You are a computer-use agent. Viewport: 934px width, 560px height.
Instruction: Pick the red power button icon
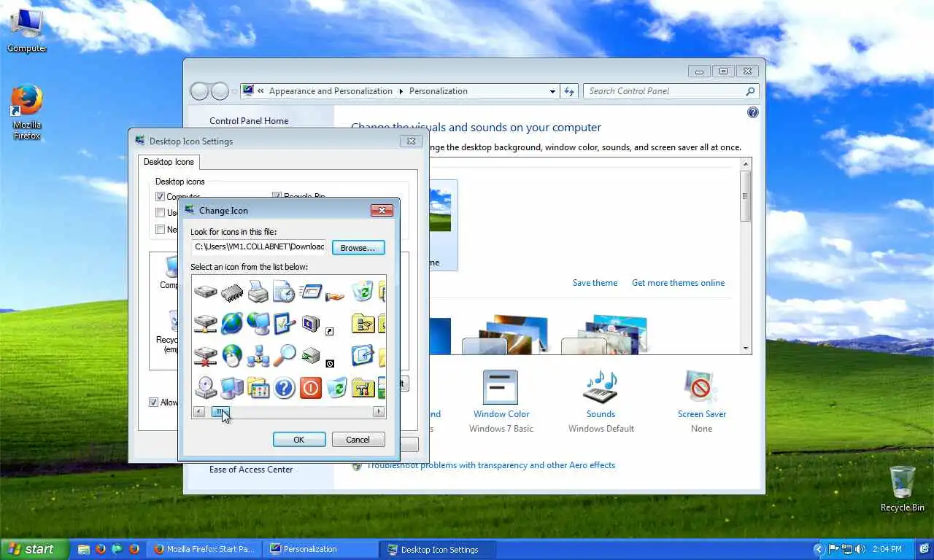click(x=310, y=387)
